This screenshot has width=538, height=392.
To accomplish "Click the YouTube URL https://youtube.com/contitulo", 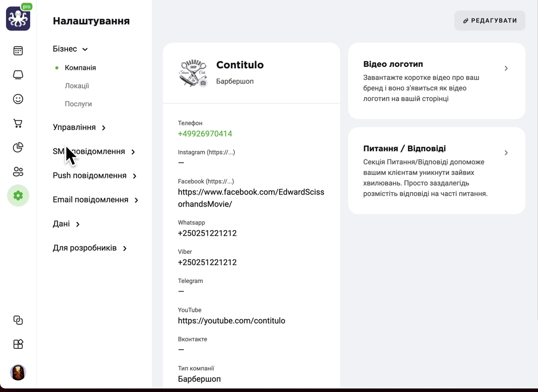I will click(231, 321).
